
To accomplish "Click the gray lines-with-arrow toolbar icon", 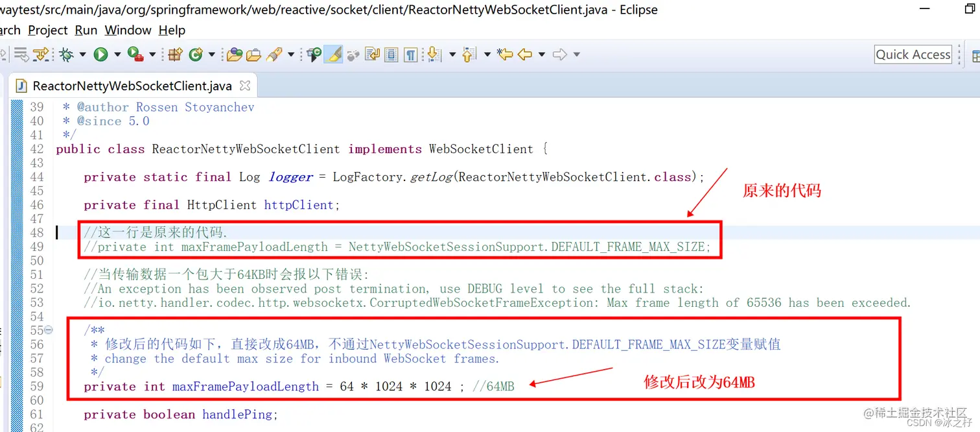I will point(21,54).
